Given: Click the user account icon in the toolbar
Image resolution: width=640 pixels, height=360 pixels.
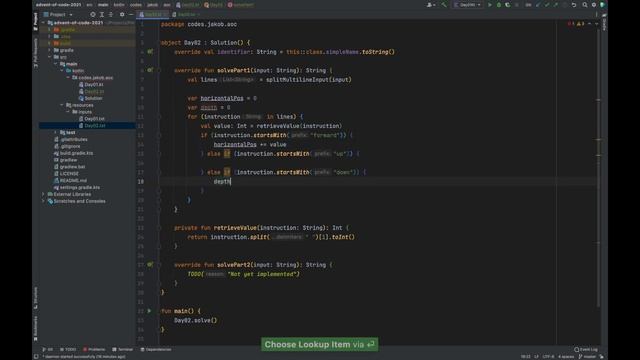Looking at the screenshot, I should tap(430, 5).
